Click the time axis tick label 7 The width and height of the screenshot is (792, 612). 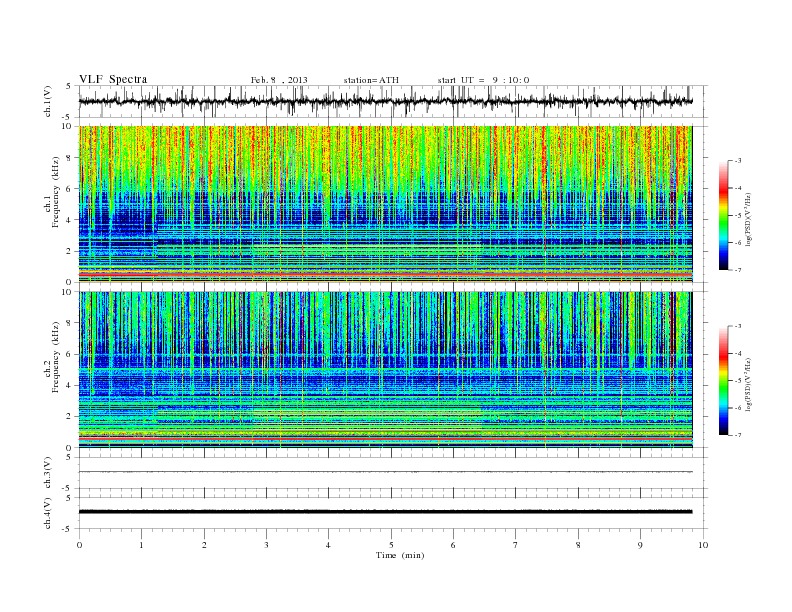coord(516,545)
